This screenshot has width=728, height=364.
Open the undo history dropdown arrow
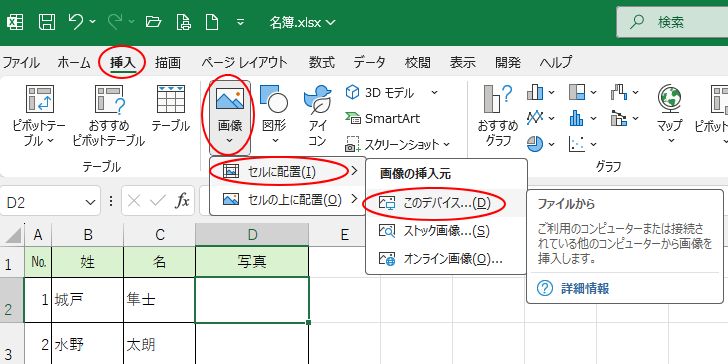pyautogui.click(x=92, y=22)
